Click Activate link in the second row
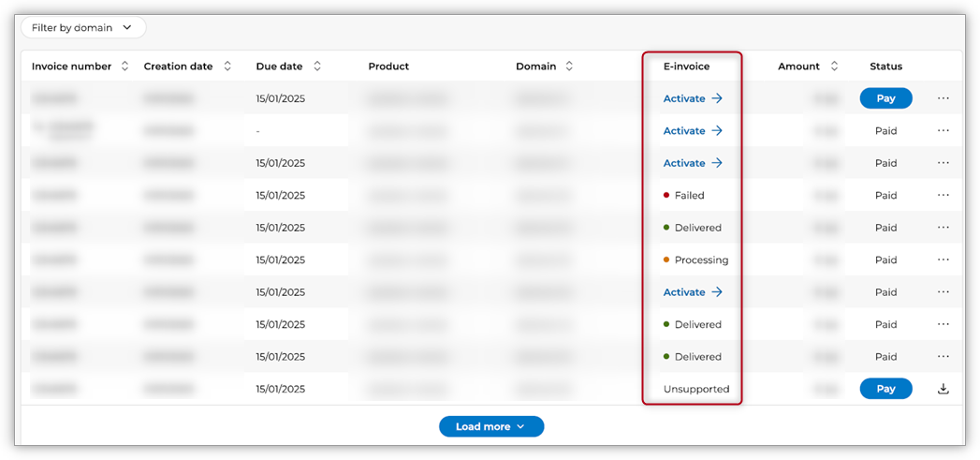 pyautogui.click(x=693, y=131)
